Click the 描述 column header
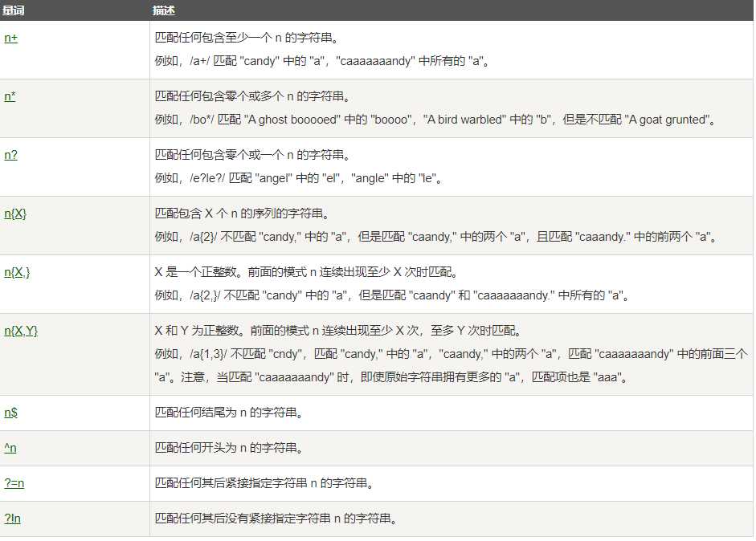756x541 pixels. tap(163, 10)
